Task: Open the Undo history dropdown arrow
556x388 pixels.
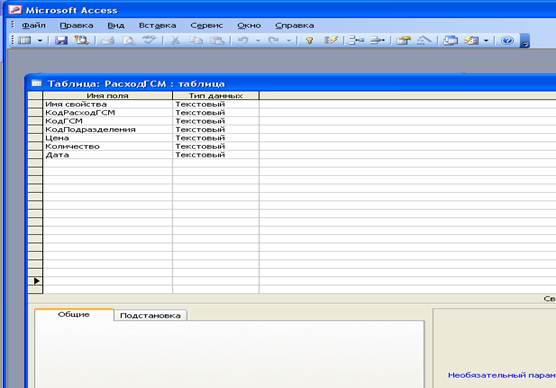Action: point(258,40)
